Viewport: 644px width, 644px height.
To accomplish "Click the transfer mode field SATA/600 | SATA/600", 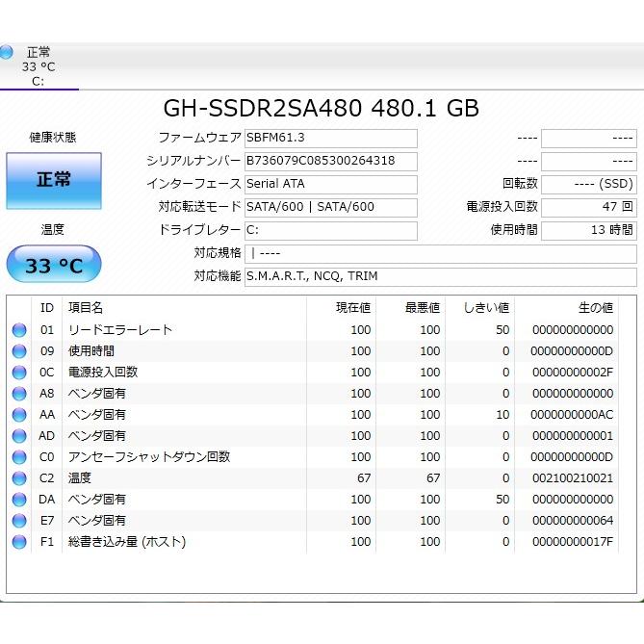I will point(330,207).
